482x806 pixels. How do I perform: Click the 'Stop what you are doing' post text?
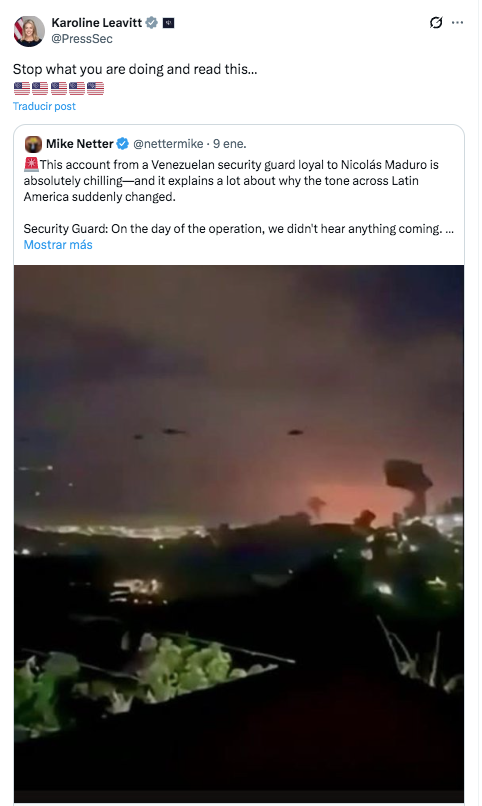(135, 69)
